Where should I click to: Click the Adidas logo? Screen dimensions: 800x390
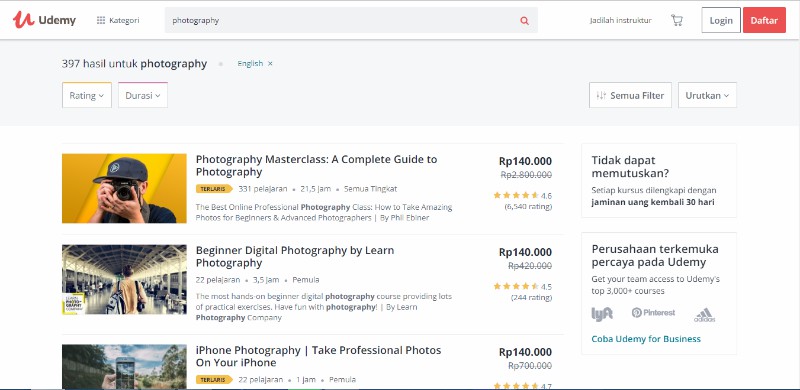[x=704, y=315]
